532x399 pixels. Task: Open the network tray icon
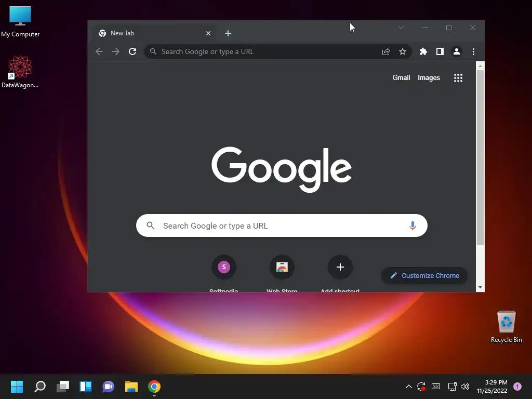[452, 387]
